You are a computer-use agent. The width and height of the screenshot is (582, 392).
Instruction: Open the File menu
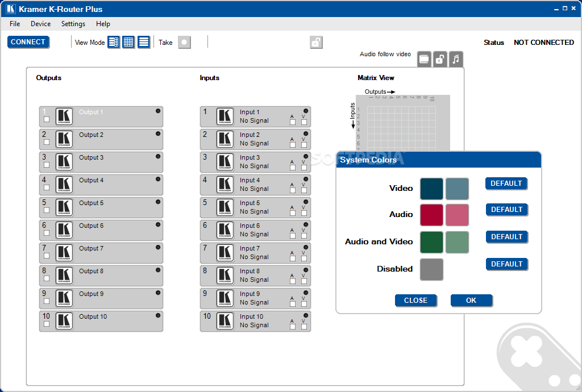[x=15, y=24]
